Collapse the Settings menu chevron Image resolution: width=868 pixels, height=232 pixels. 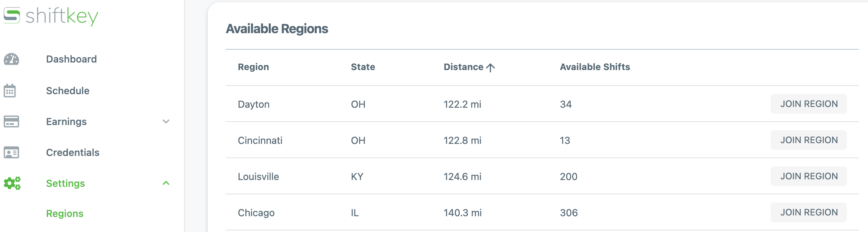(x=166, y=183)
